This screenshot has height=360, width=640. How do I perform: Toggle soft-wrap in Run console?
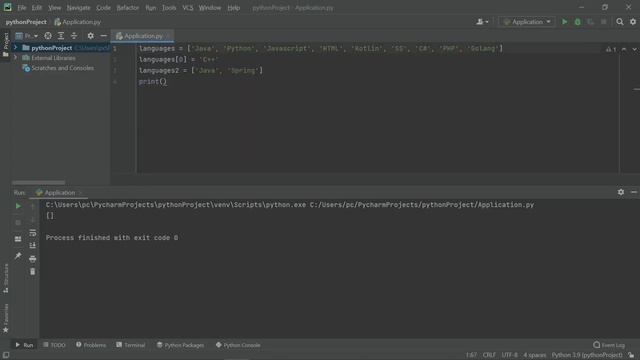point(33,233)
